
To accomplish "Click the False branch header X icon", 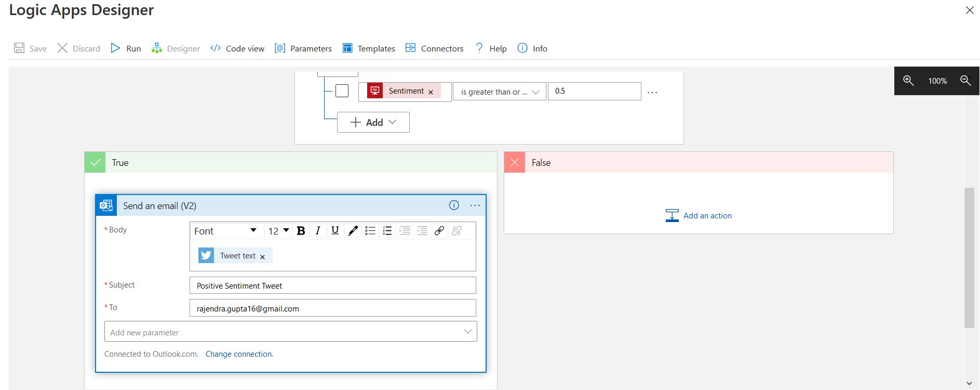I will [515, 162].
